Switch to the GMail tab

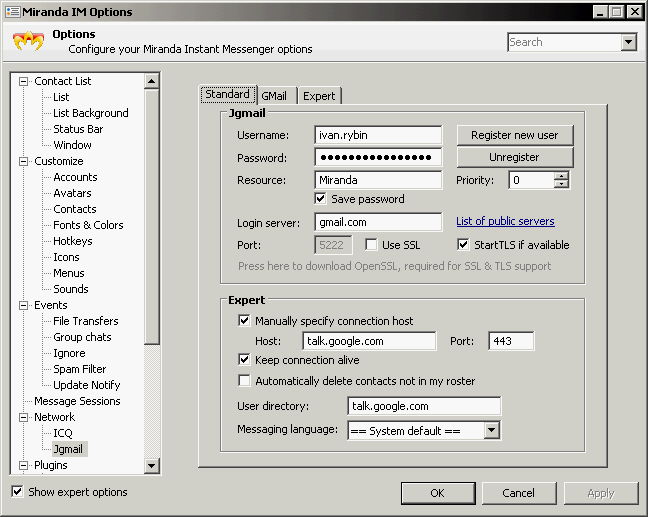274,96
